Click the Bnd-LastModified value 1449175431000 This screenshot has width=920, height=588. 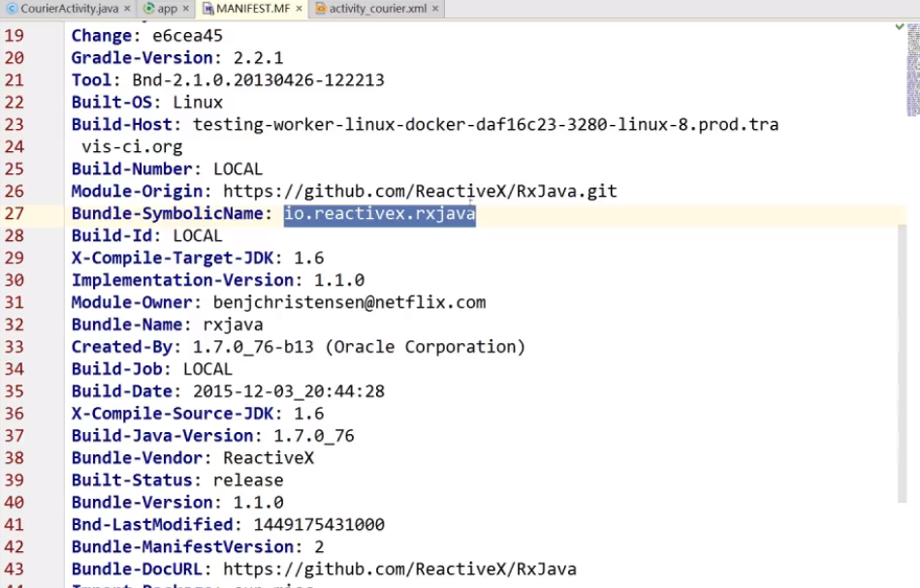pos(319,525)
